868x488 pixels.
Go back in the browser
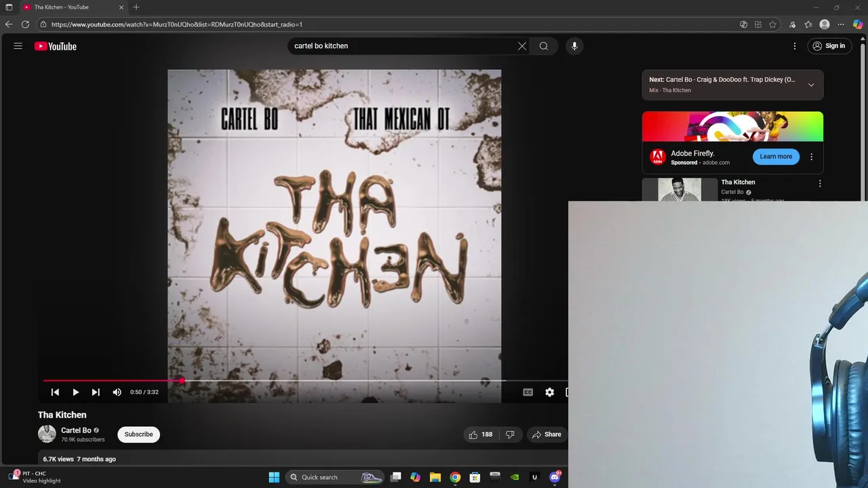pyautogui.click(x=9, y=24)
